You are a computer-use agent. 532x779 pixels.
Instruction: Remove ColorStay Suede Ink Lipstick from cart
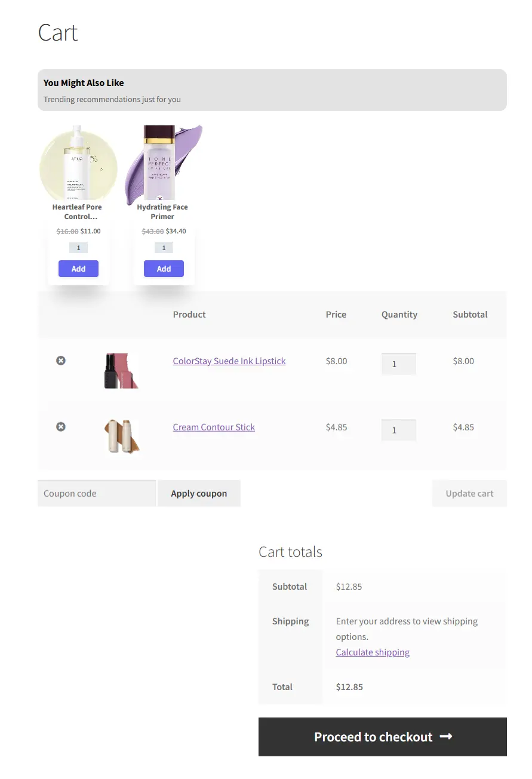click(61, 361)
